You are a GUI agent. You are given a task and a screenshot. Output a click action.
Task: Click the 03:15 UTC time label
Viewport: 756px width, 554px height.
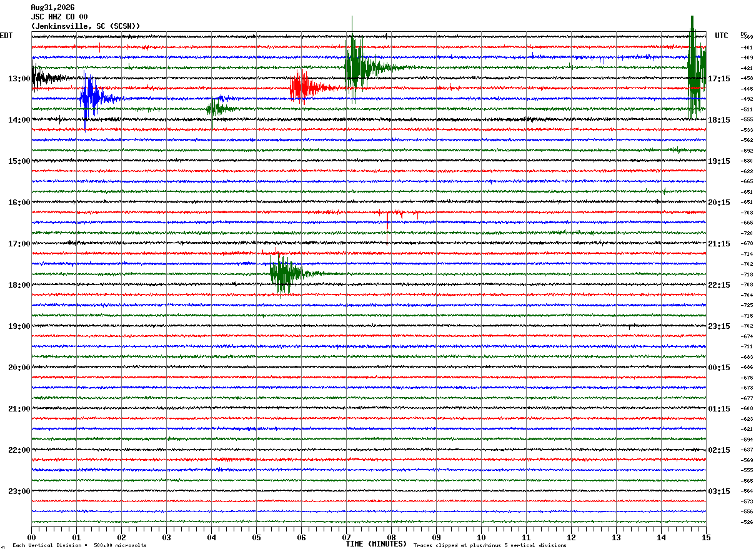719,491
